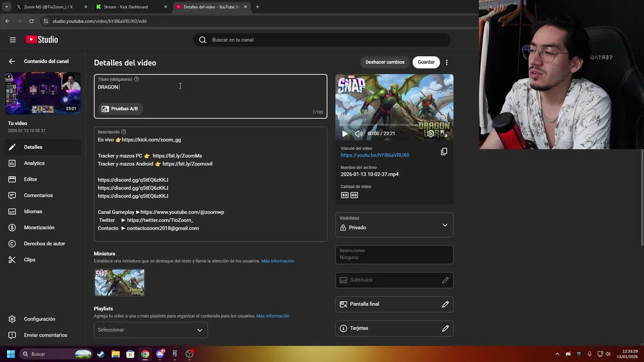
Task: Click Restricciones Ninguna field
Action: pyautogui.click(x=394, y=255)
